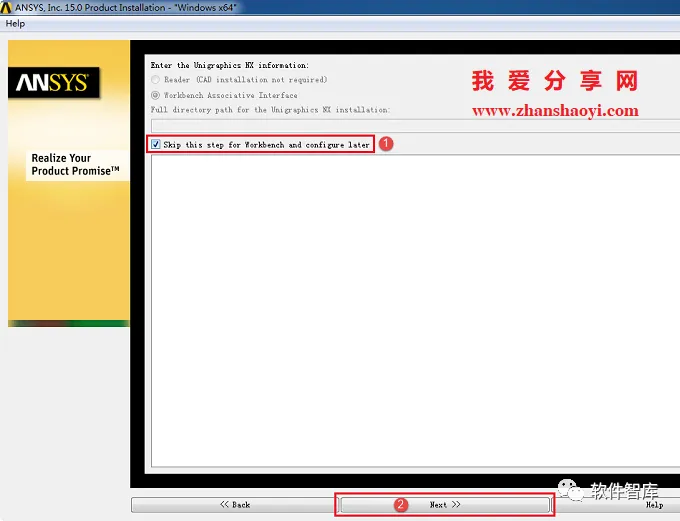Image resolution: width=680 pixels, height=521 pixels.
Task: Open the Help menu
Action: [x=15, y=24]
